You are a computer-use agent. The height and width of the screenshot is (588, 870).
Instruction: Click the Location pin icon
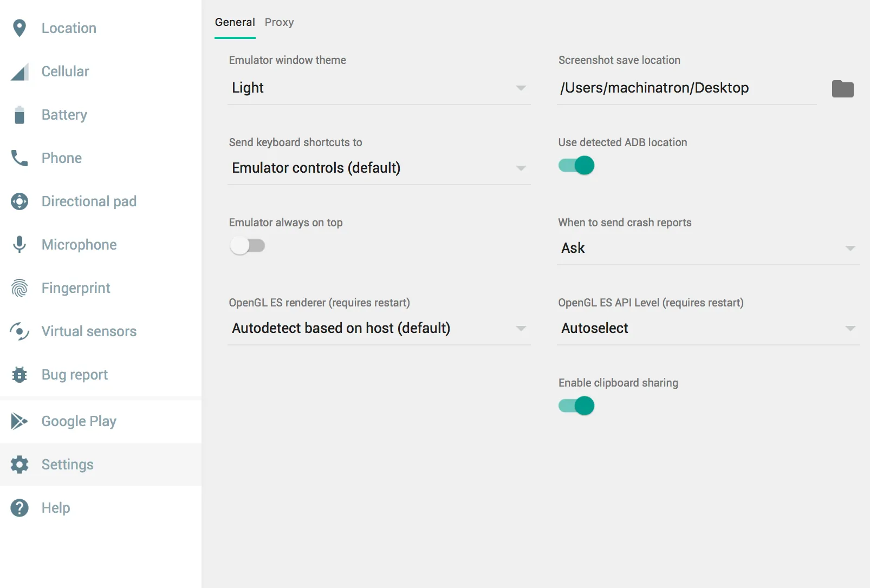[20, 28]
